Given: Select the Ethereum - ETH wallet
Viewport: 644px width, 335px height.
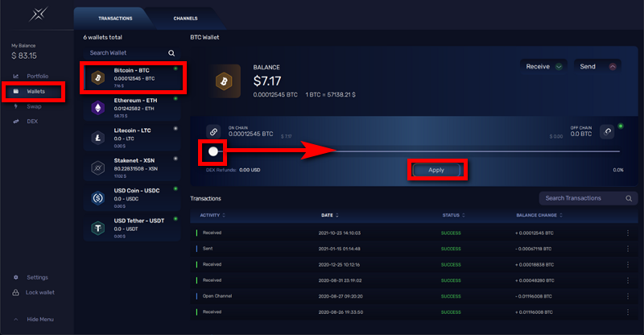Looking at the screenshot, I should coord(132,108).
